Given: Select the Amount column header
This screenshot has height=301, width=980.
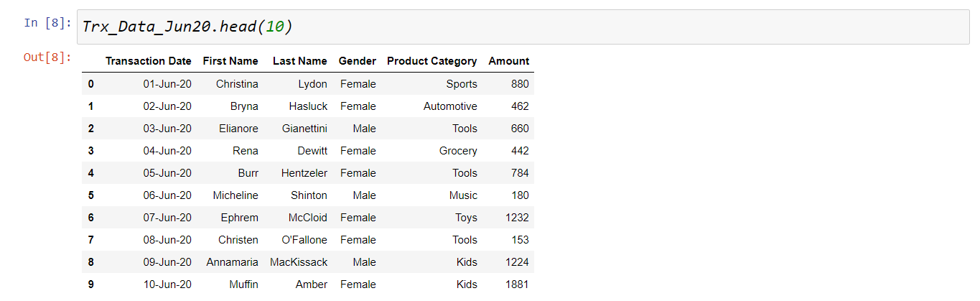Looking at the screenshot, I should point(509,61).
